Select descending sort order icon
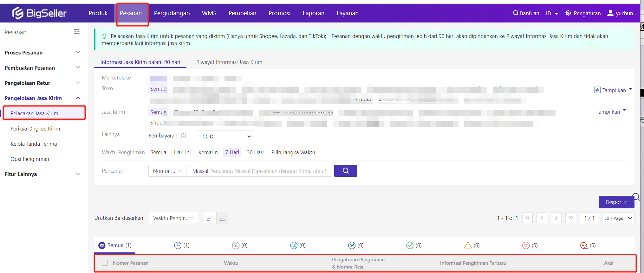644x273 pixels. pyautogui.click(x=210, y=218)
